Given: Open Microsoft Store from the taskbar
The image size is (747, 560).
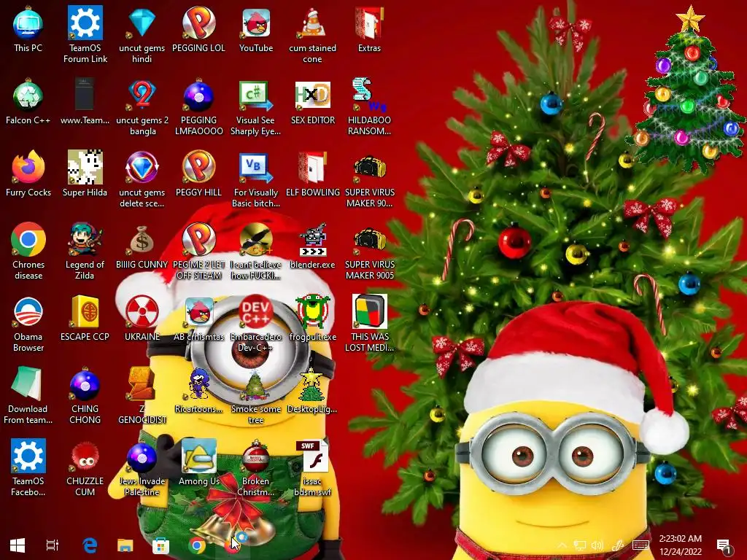Looking at the screenshot, I should [x=161, y=545].
